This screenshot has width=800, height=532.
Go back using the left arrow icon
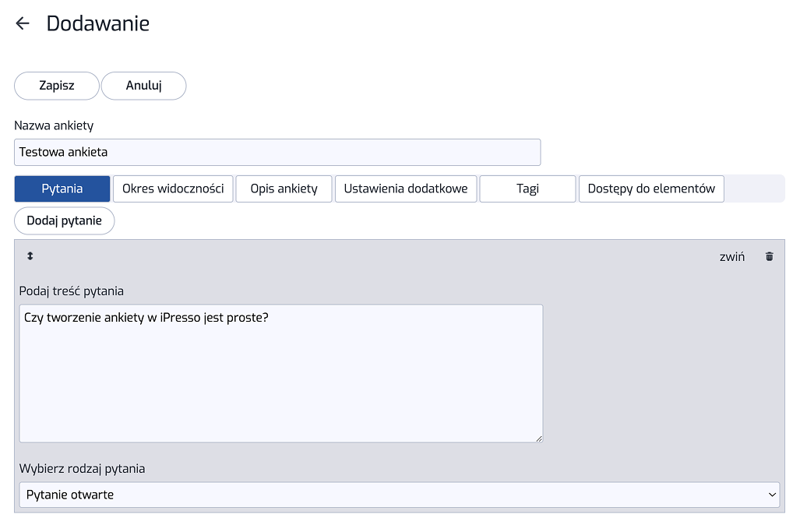(x=23, y=23)
